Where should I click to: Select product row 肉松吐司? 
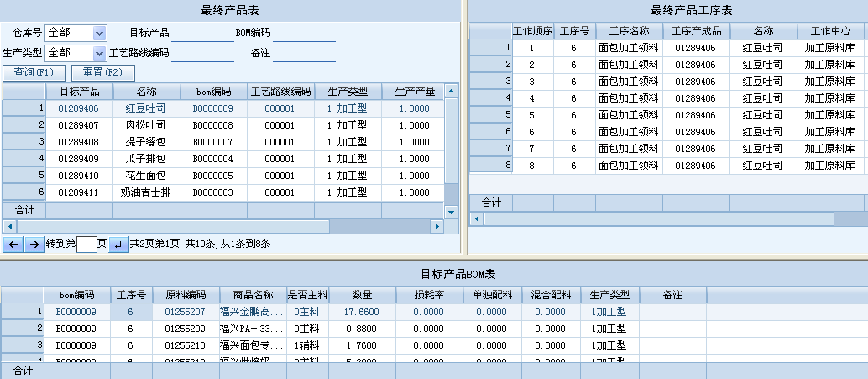(x=223, y=125)
